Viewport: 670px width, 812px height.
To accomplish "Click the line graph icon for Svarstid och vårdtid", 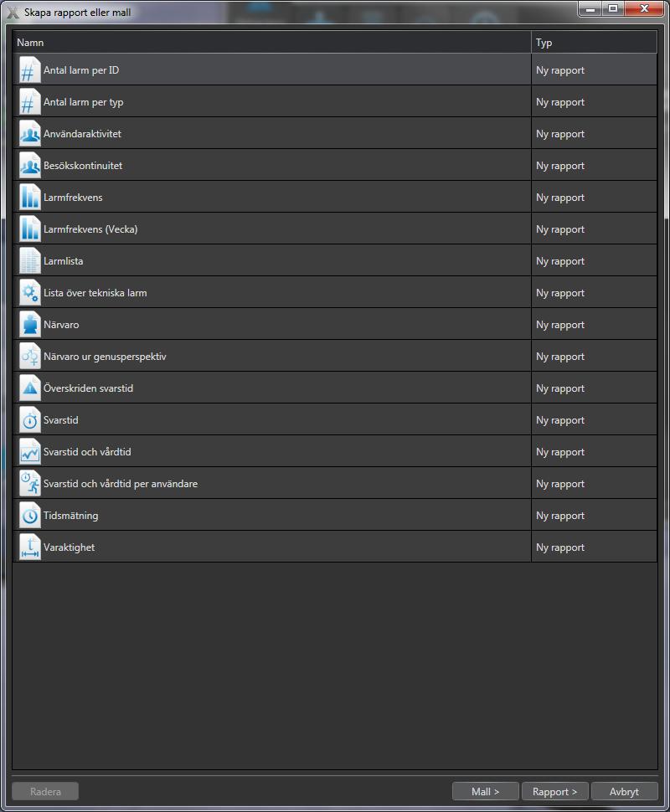I will (x=29, y=452).
